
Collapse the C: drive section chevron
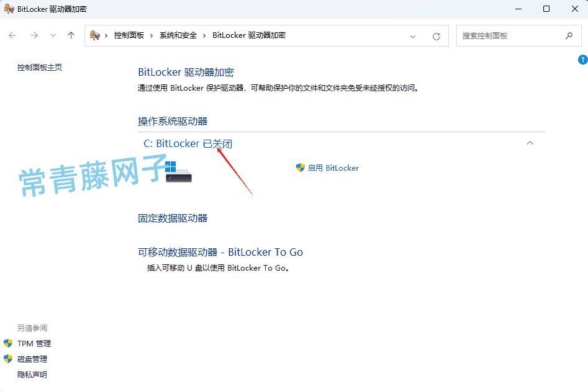(530, 143)
